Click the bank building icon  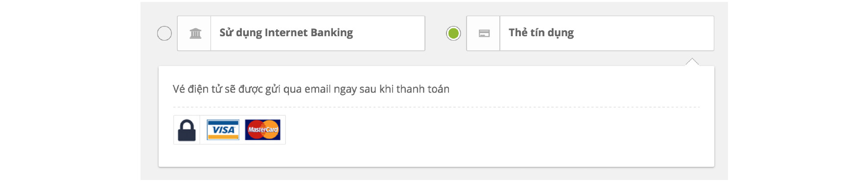pos(195,33)
